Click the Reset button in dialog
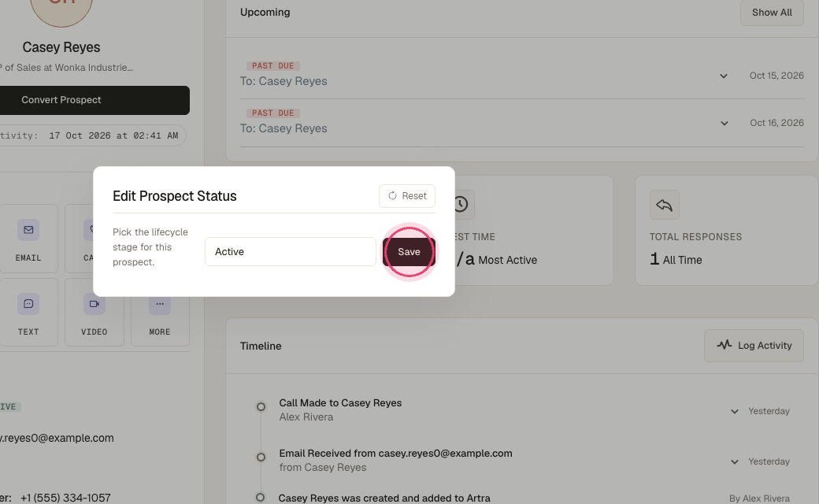 [x=407, y=196]
